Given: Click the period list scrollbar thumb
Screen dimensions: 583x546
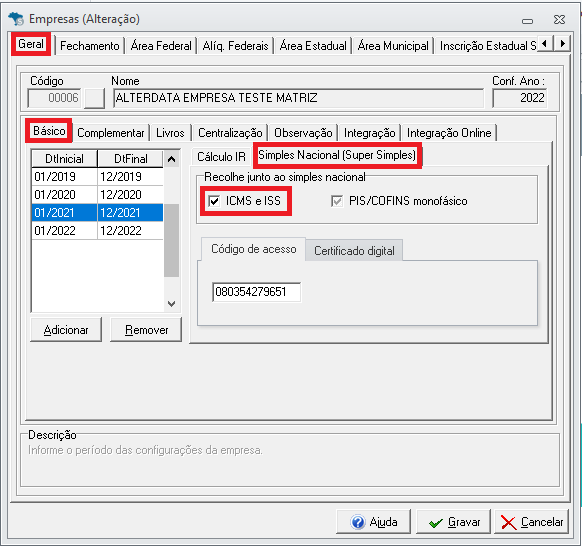Looking at the screenshot, I should pos(171,240).
